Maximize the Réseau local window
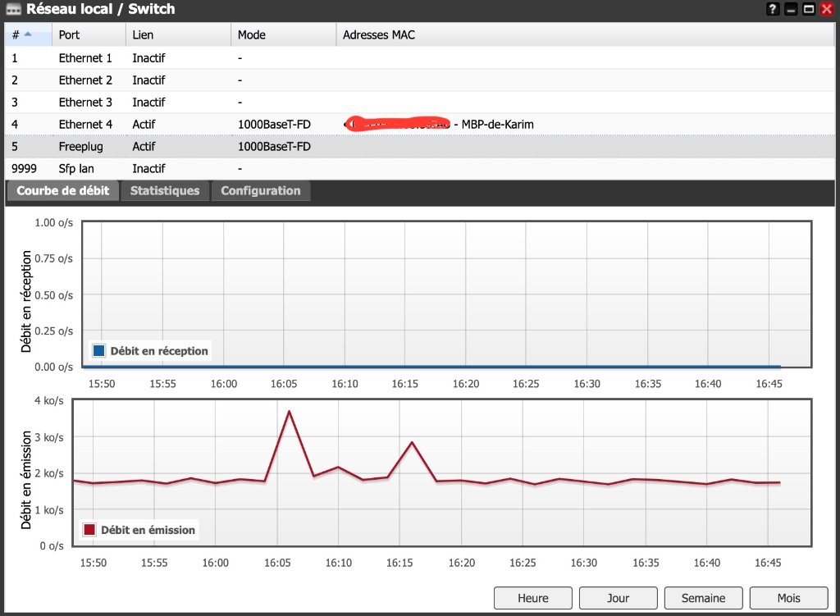The height and width of the screenshot is (616, 840). pyautogui.click(x=809, y=10)
